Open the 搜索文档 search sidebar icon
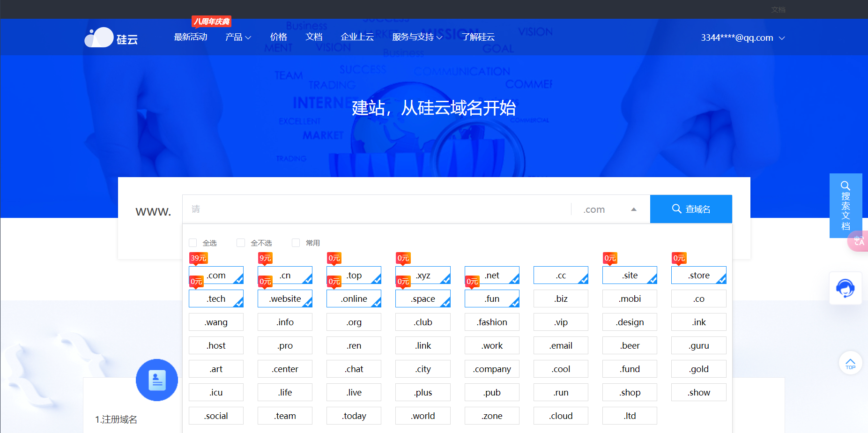 tap(846, 206)
